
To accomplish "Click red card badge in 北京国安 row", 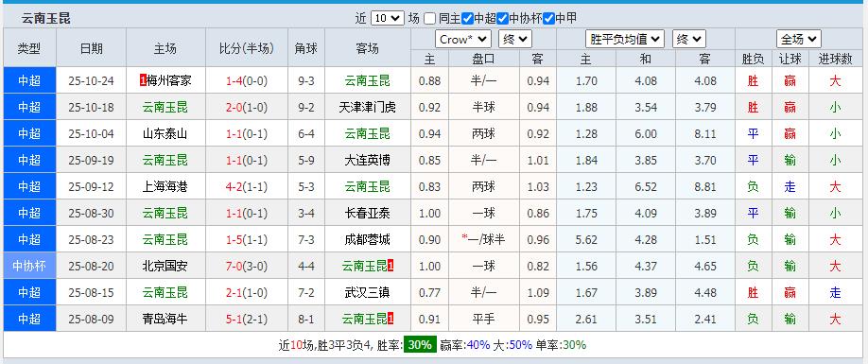I will tap(391, 266).
